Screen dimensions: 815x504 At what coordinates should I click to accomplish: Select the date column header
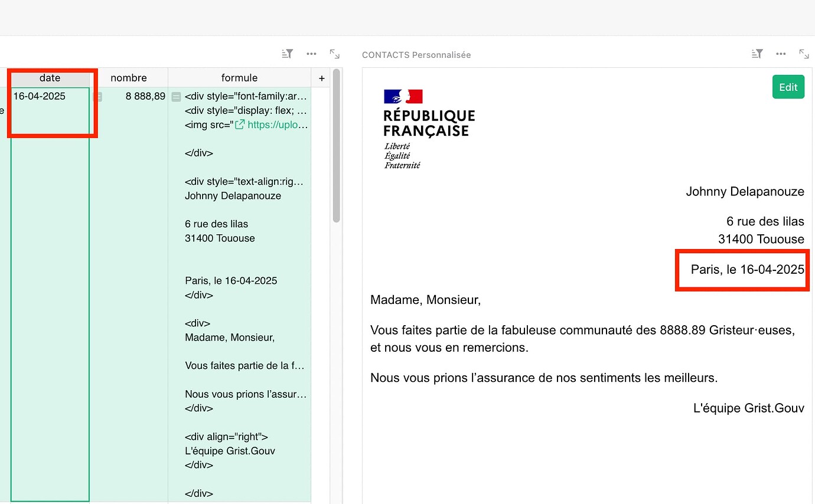tap(50, 78)
